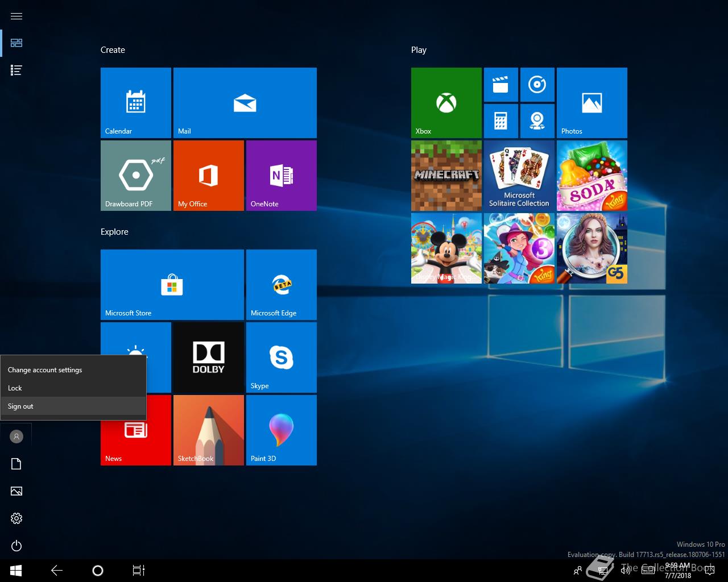The width and height of the screenshot is (728, 582).
Task: Open Action Center notifications icon
Action: 709,571
